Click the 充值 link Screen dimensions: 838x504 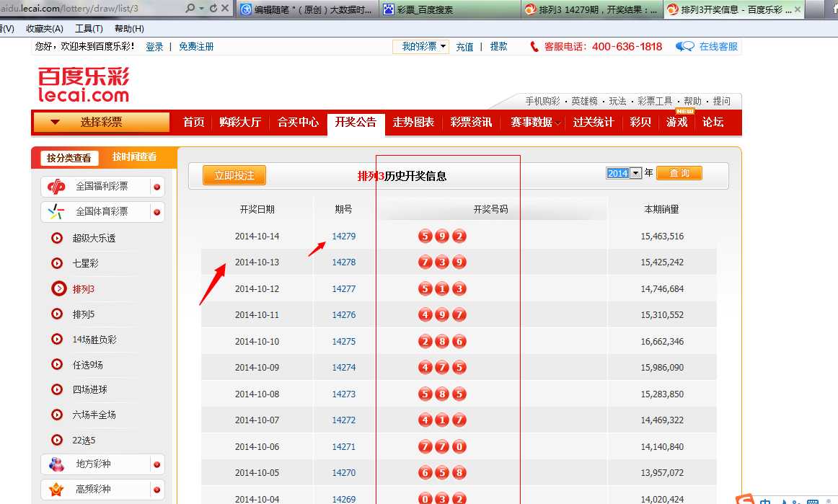pos(464,47)
